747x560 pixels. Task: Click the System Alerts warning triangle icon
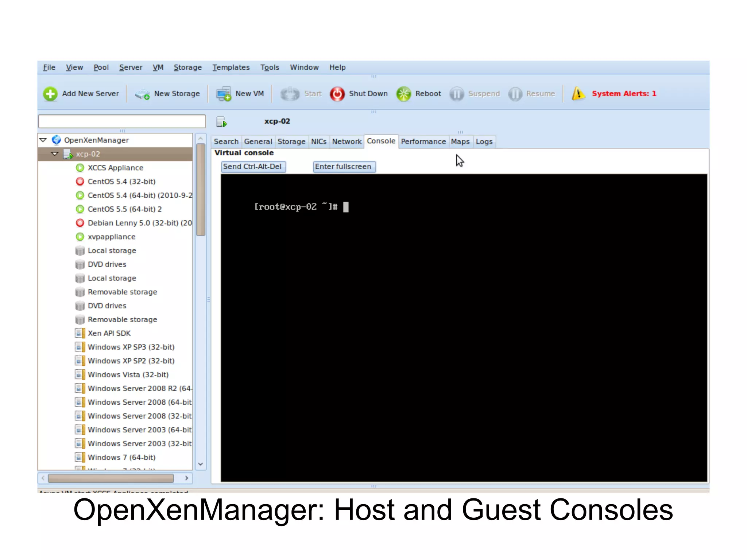point(578,93)
